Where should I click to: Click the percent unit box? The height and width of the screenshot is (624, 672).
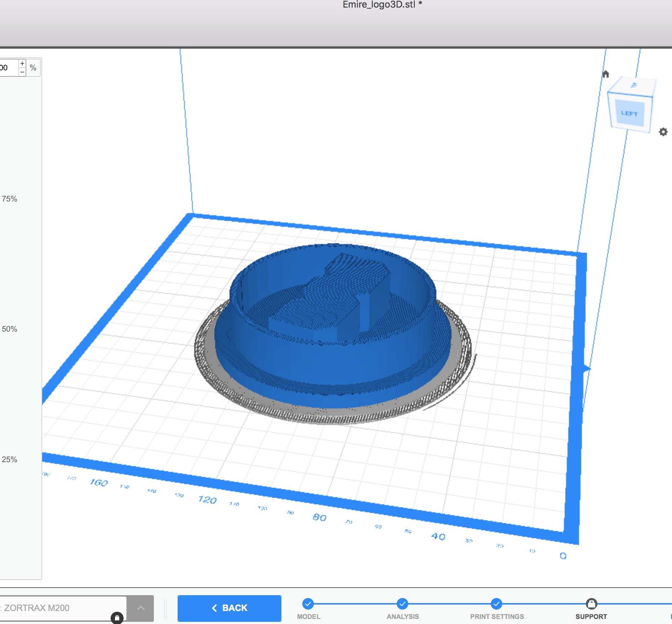tap(33, 68)
